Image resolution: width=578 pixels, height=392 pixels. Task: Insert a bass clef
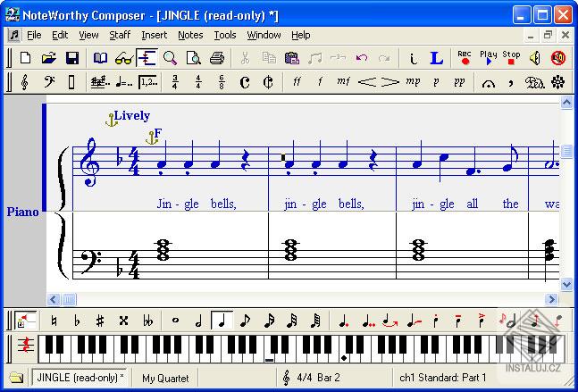(x=48, y=81)
